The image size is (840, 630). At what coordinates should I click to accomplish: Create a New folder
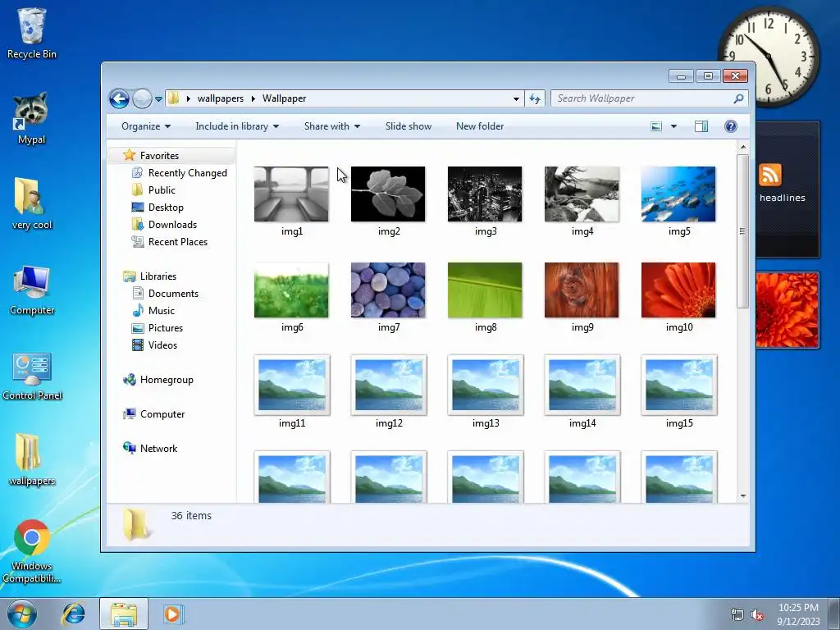480,126
